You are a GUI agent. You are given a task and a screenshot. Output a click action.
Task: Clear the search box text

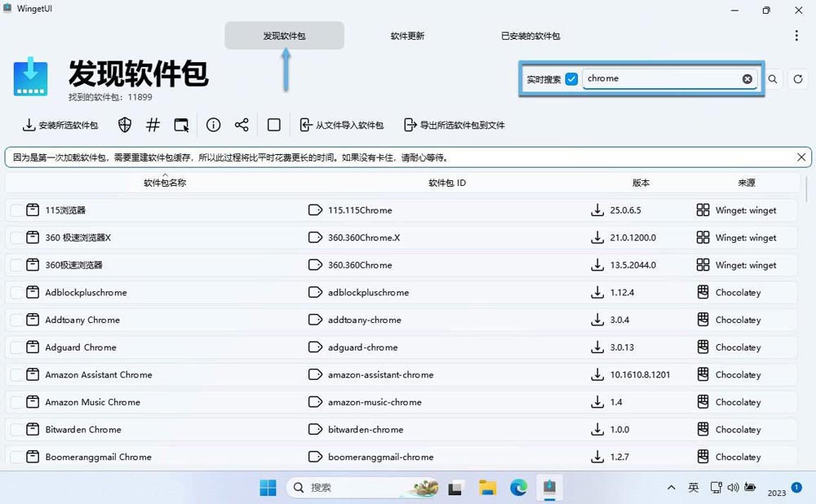coord(747,79)
